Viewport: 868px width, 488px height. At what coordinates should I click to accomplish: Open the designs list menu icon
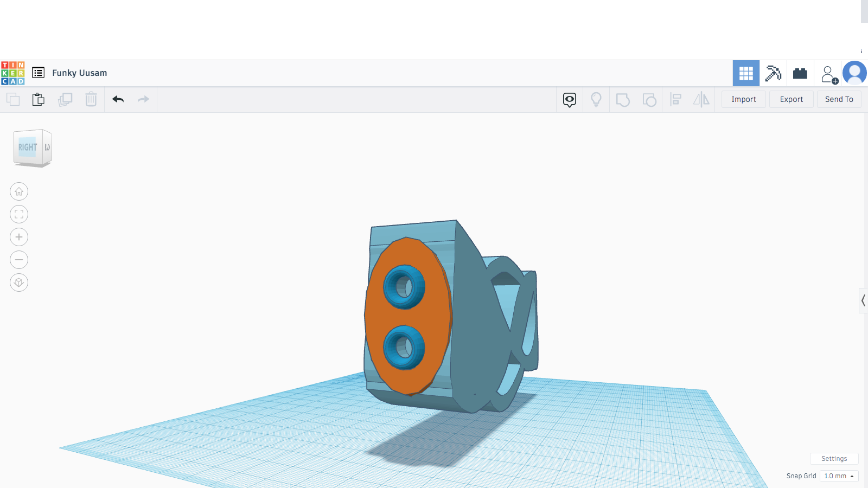[x=38, y=73]
